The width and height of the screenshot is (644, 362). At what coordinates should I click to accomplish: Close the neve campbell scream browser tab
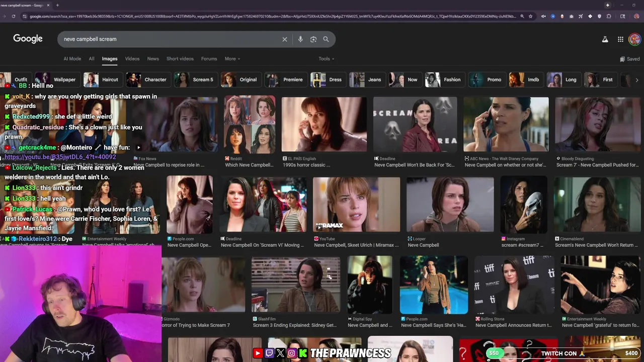tap(48, 5)
